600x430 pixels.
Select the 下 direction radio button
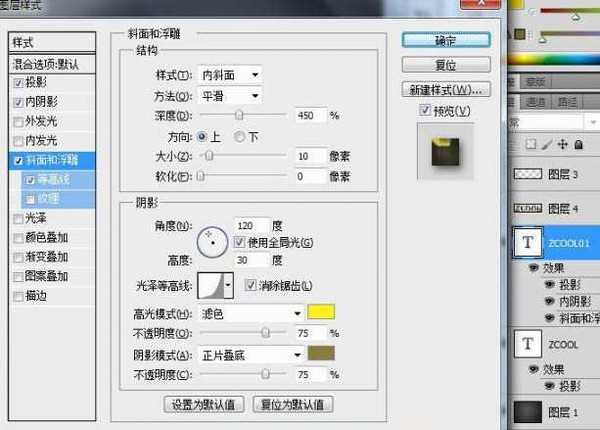coord(238,136)
